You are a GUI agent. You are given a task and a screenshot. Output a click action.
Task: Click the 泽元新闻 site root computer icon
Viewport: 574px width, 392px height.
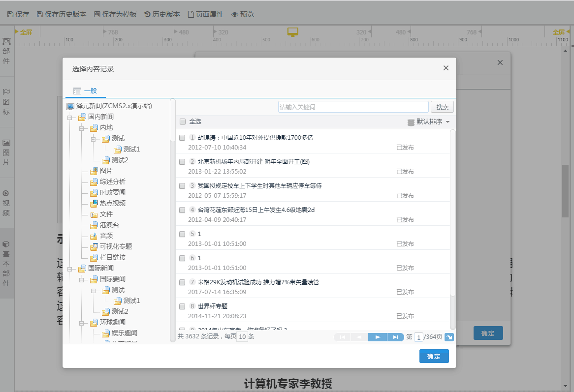[x=70, y=106]
